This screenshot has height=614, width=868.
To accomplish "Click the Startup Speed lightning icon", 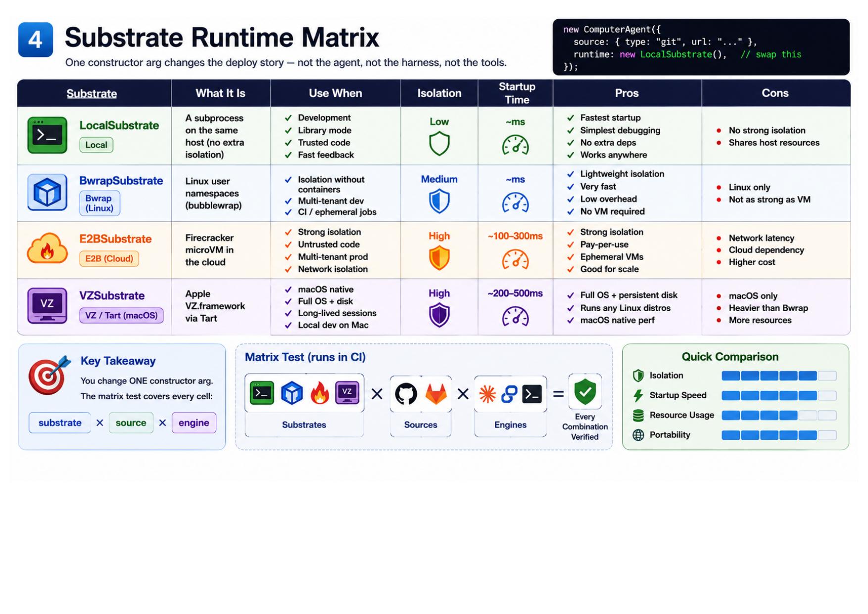I will click(638, 395).
